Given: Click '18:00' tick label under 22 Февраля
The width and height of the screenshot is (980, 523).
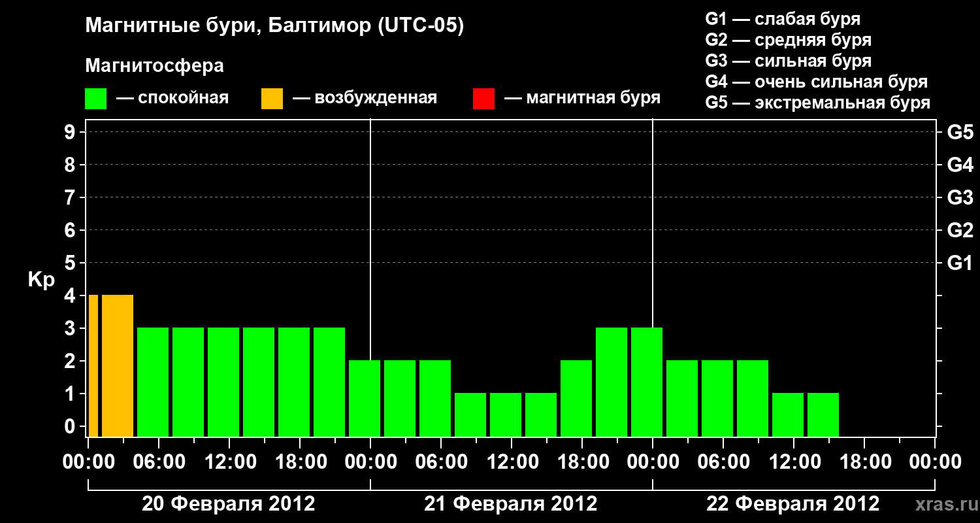Looking at the screenshot, I should (x=864, y=462).
